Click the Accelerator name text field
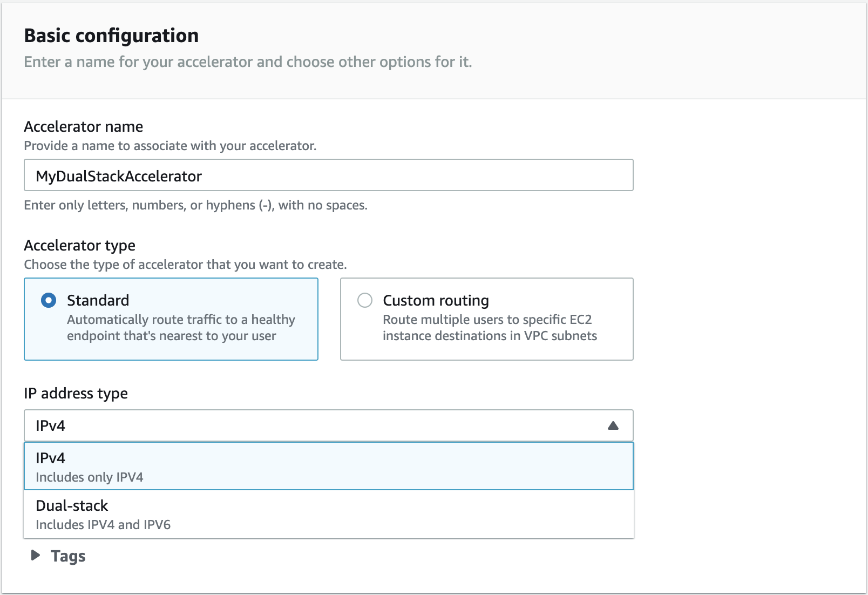This screenshot has height=595, width=868. pyautogui.click(x=328, y=175)
